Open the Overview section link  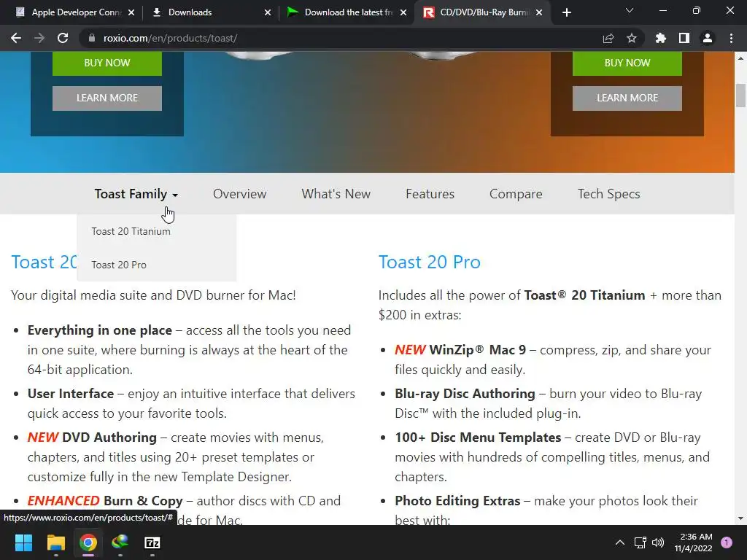tap(239, 194)
